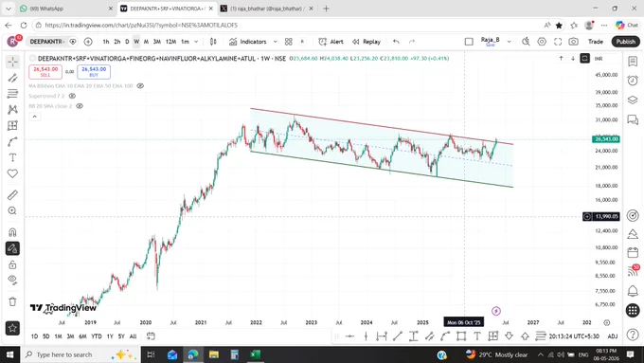Open timezone menu showing UTC+5:30
Screen dimensions: 644x363
(x=574, y=336)
